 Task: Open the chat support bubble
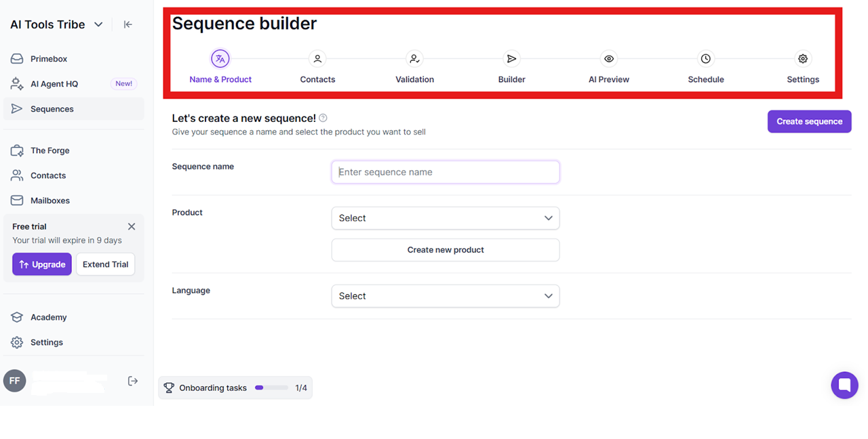[844, 385]
